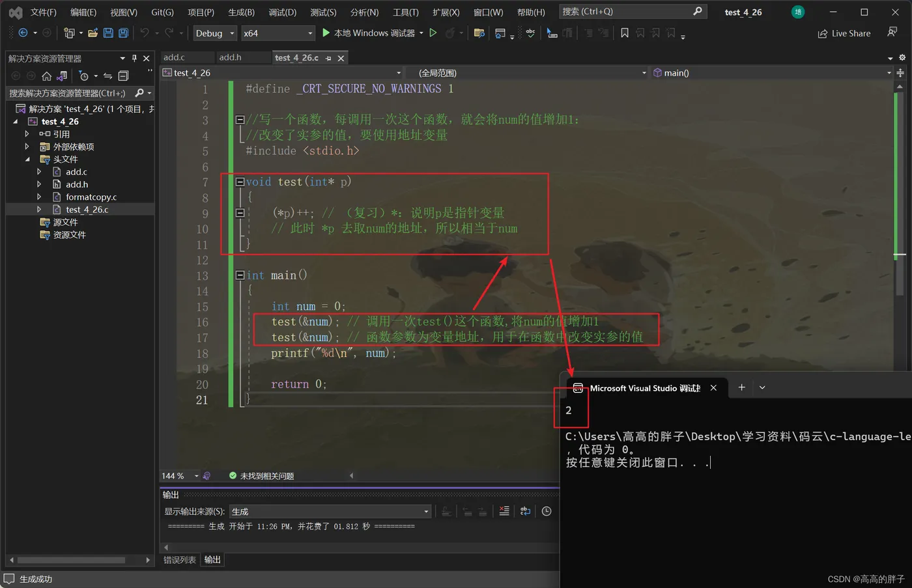912x588 pixels.
Task: Click the undo arrow icon
Action: [145, 33]
